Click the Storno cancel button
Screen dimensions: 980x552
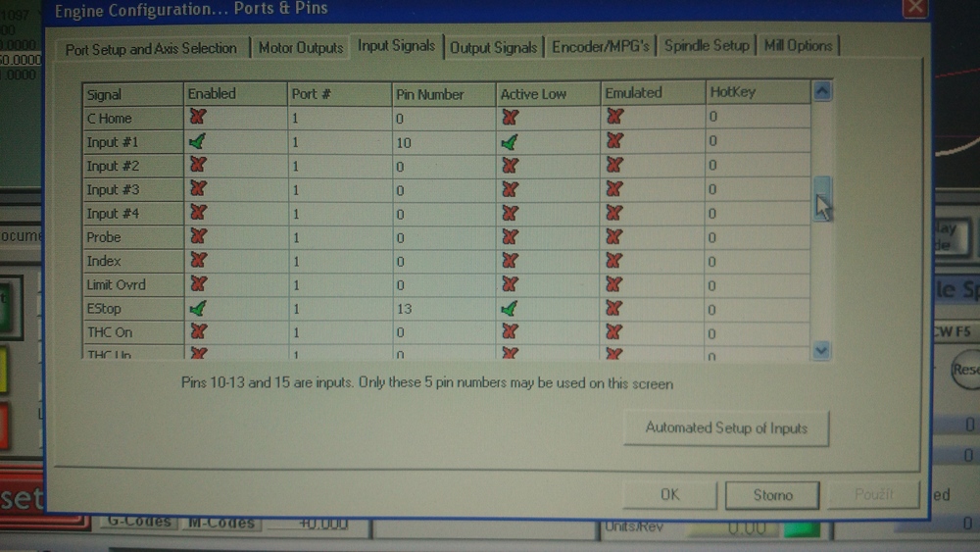772,495
